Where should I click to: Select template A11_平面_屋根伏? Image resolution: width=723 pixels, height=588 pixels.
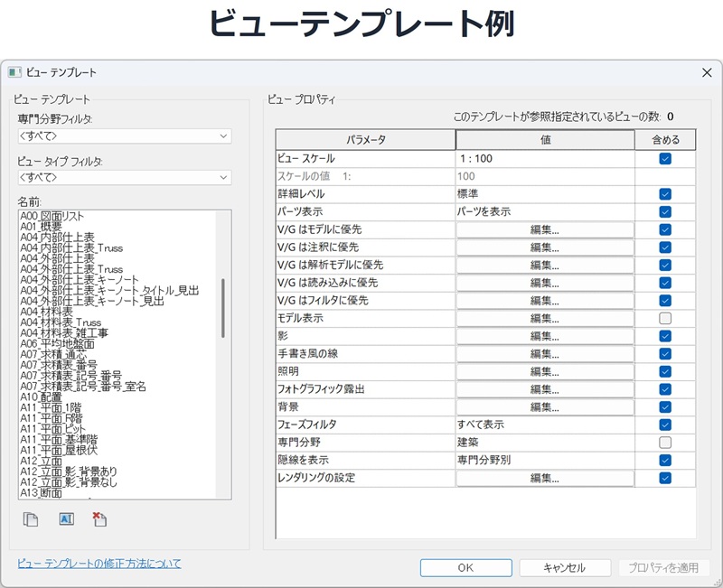pos(59,450)
